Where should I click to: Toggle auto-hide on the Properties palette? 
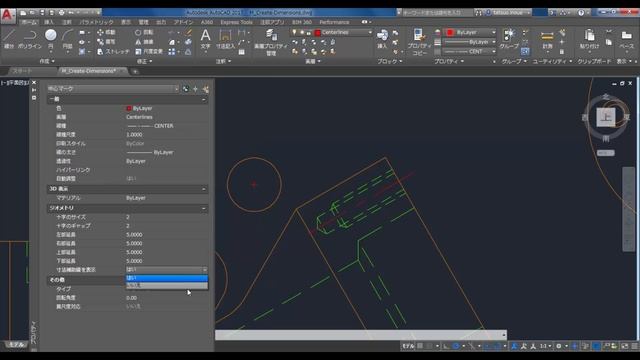click(34, 90)
